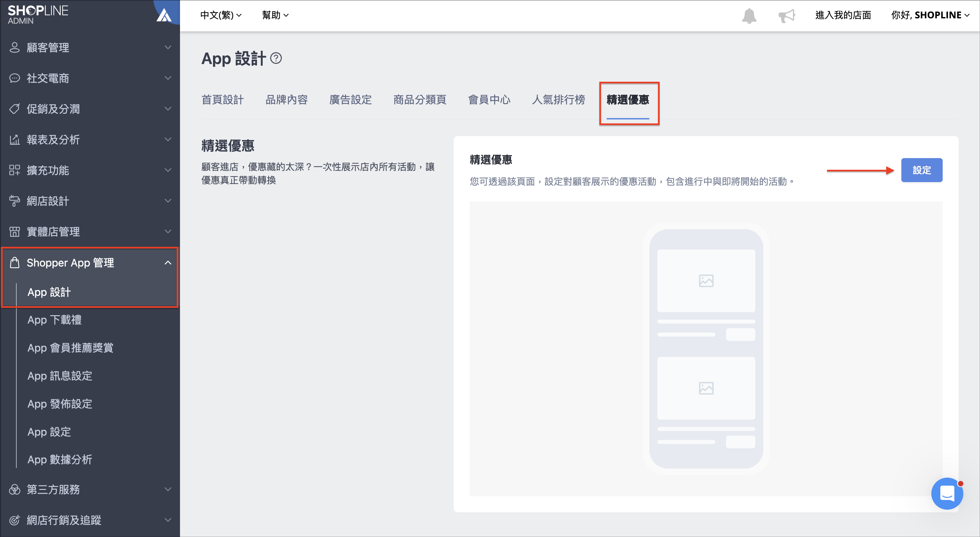The width and height of the screenshot is (980, 537).
Task: Click the top image placeholder in phone preview
Action: [706, 281]
